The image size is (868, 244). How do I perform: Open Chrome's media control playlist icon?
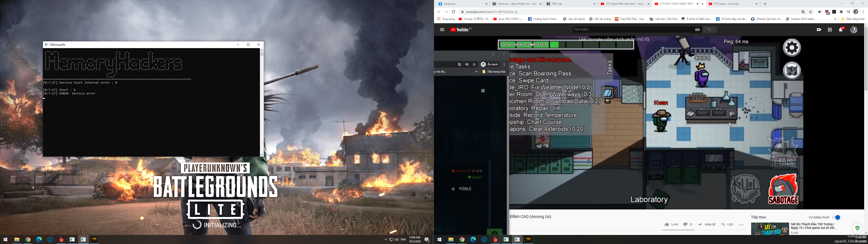(x=849, y=12)
